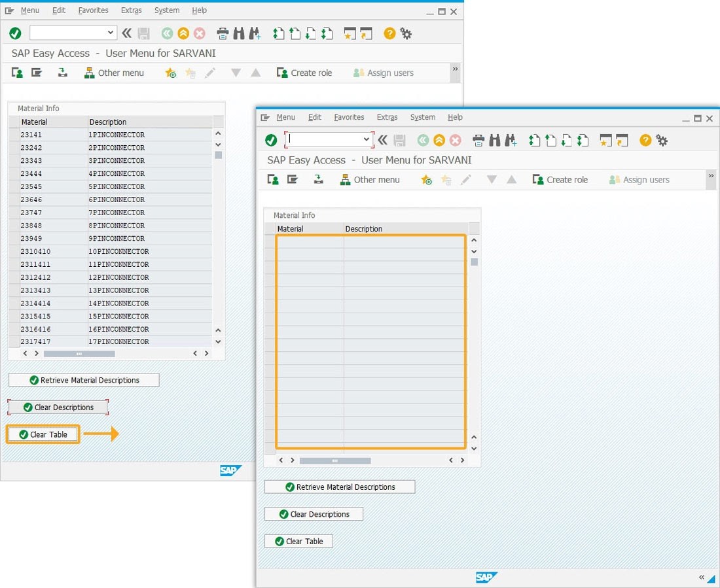Open the Edit menu in front window
The image size is (720, 588).
[315, 118]
